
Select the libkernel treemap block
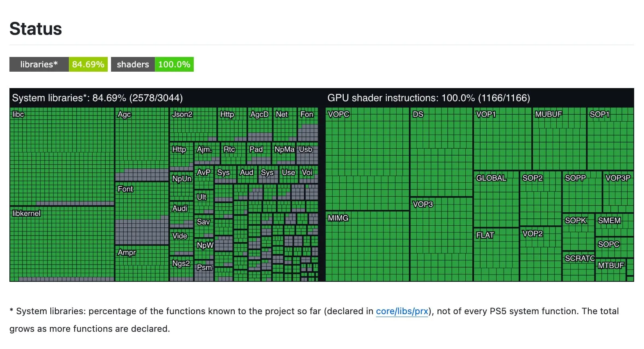click(62, 244)
